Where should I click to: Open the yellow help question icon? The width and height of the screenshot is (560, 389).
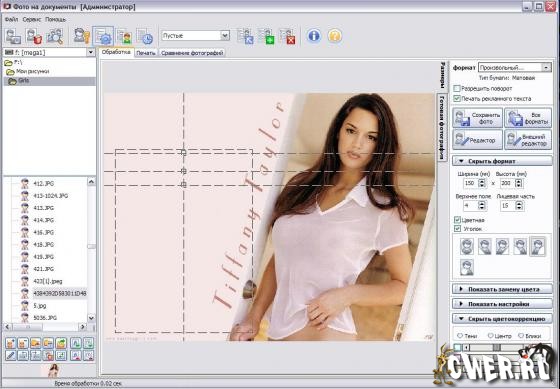pyautogui.click(x=335, y=36)
